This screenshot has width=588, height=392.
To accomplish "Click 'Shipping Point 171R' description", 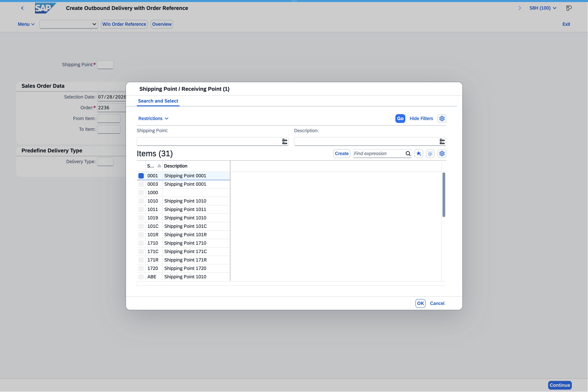I will pyautogui.click(x=185, y=260).
